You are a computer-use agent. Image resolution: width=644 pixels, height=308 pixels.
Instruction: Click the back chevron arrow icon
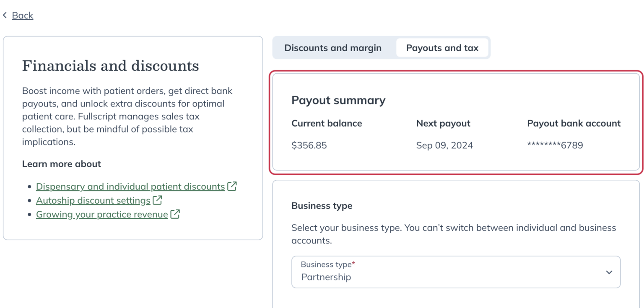(x=5, y=15)
